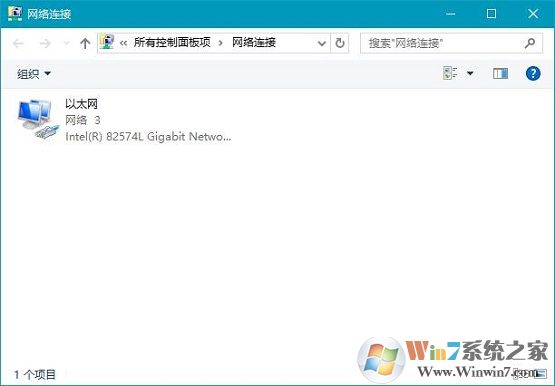Change view using the view icon
The image size is (555, 386).
(x=450, y=73)
